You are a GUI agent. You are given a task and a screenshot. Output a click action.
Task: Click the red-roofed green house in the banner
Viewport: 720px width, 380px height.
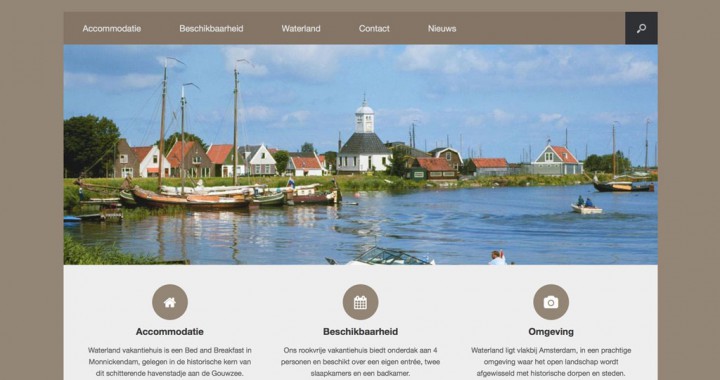557,161
